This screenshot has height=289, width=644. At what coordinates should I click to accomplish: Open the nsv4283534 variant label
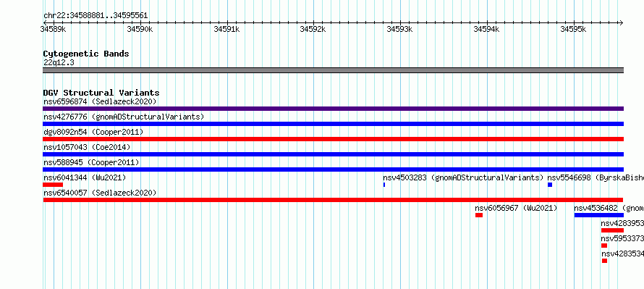tap(622, 254)
